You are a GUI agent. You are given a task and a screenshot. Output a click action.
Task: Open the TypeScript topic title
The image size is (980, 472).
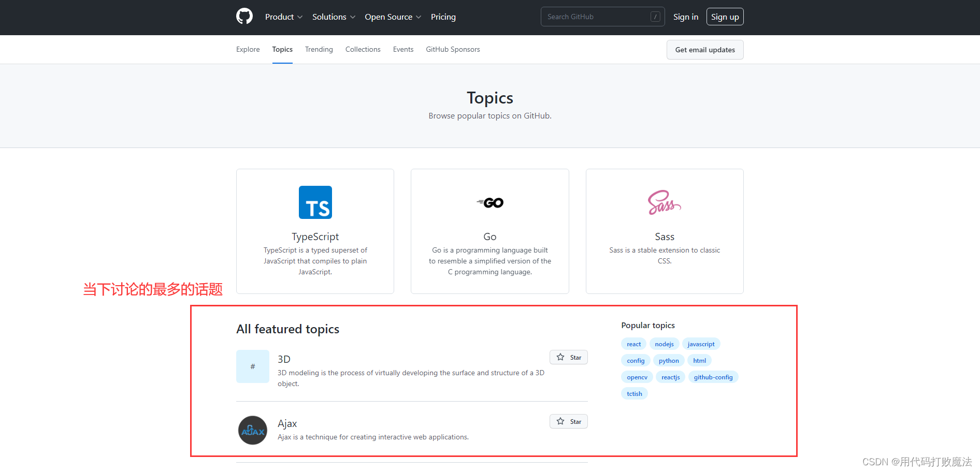tap(315, 237)
